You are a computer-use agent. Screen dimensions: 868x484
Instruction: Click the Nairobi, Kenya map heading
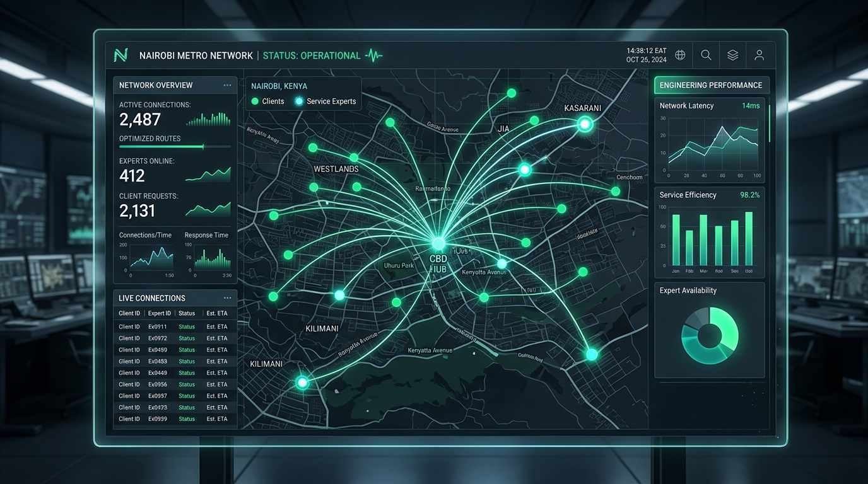coord(279,86)
